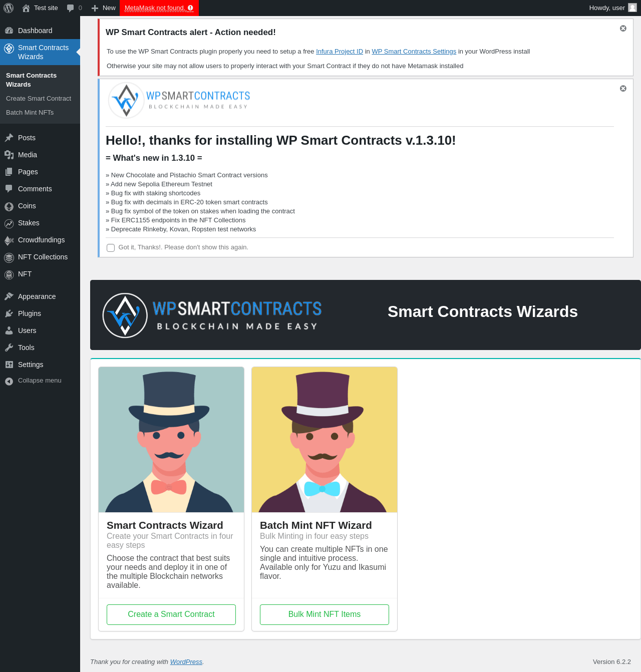Screen dimensions: 641x672
Task: Go to NFT Collections menu label
Action: coord(43,257)
